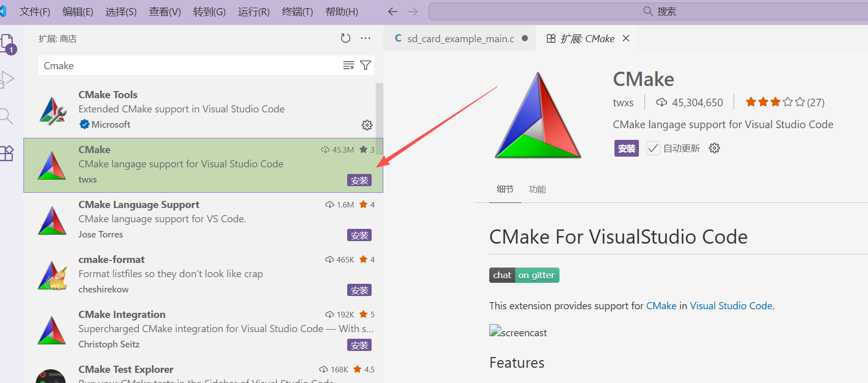
Task: Open the Run and Debug view
Action: [7, 79]
